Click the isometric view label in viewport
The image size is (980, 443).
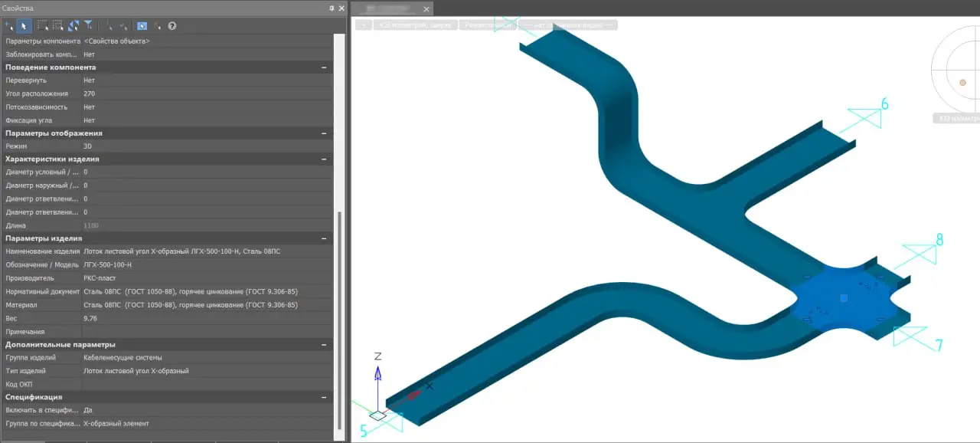pos(416,25)
